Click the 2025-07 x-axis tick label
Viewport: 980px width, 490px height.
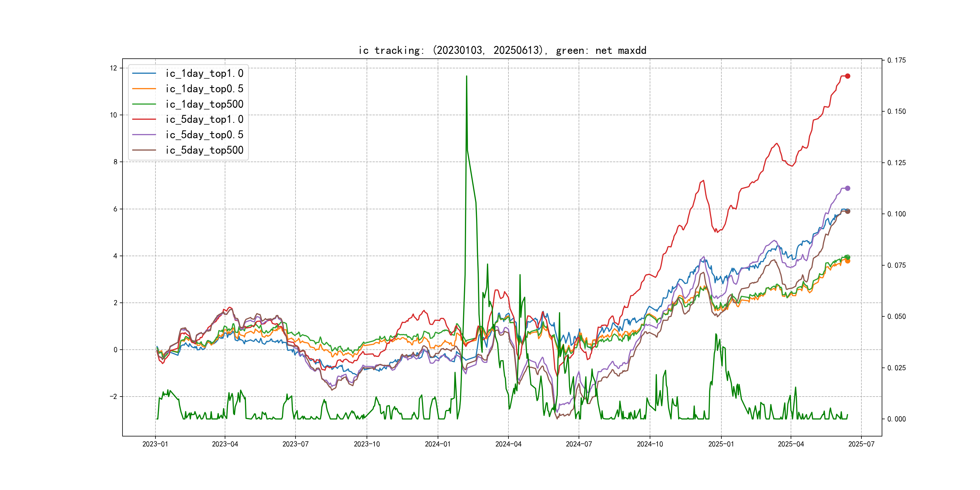pyautogui.click(x=861, y=444)
